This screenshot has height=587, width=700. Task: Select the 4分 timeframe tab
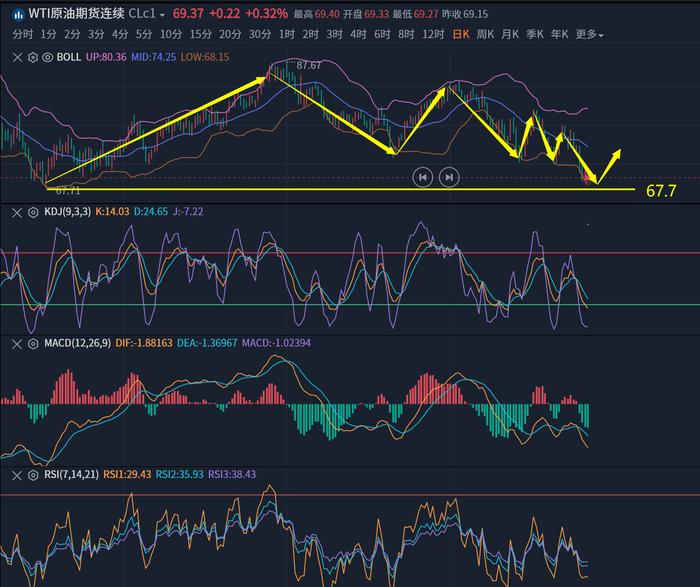[x=120, y=34]
